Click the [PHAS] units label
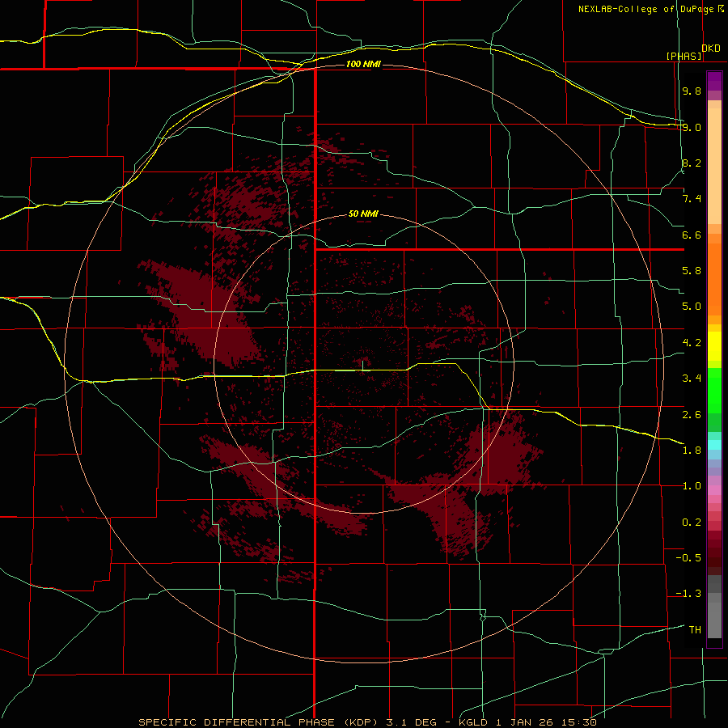The width and height of the screenshot is (728, 728). point(684,56)
